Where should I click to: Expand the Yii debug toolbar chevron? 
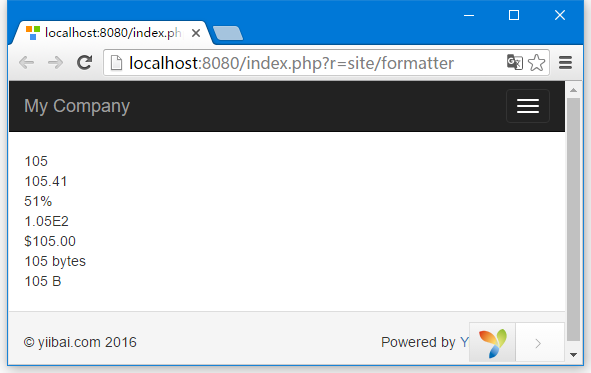point(538,343)
